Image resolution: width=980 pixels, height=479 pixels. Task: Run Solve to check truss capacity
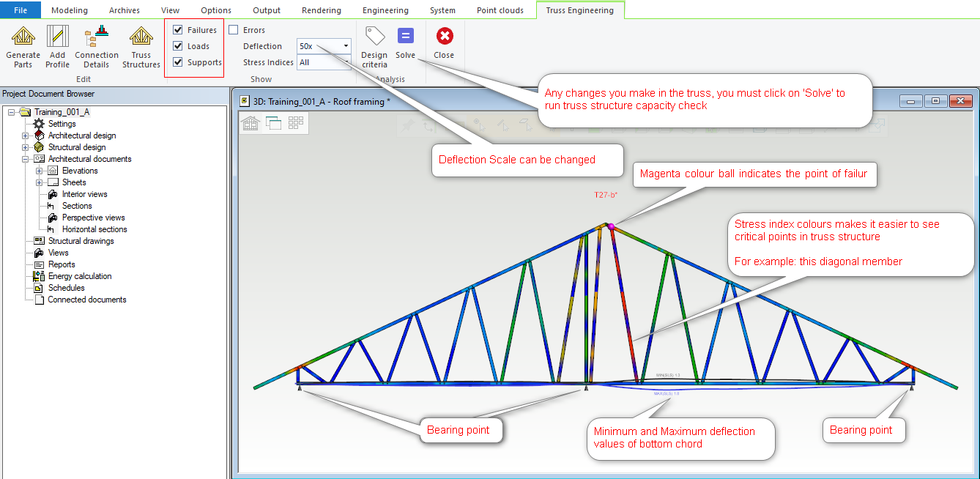point(405,37)
